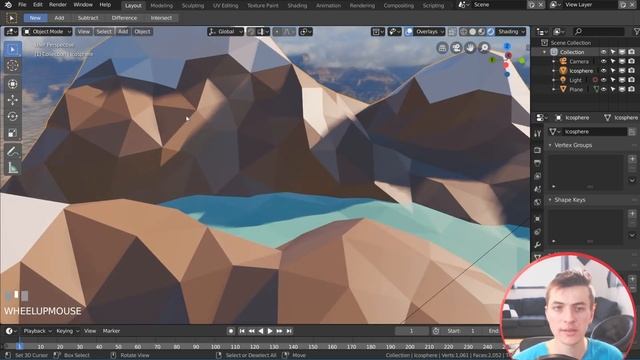Click the zoom view magnifier icon
The height and width of the screenshot is (360, 640).
484,48
